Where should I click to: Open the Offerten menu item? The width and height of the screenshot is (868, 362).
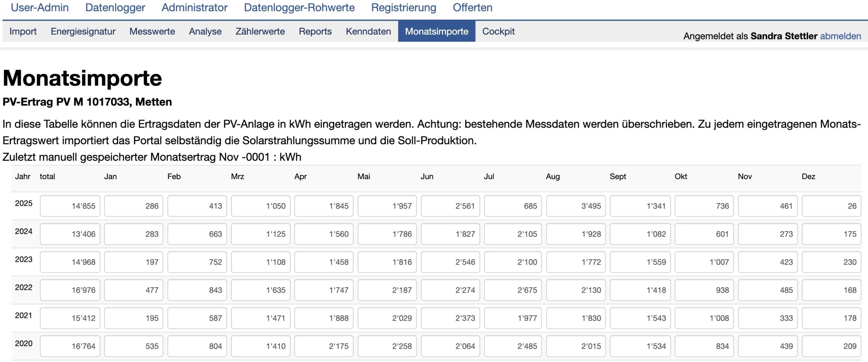pos(472,7)
